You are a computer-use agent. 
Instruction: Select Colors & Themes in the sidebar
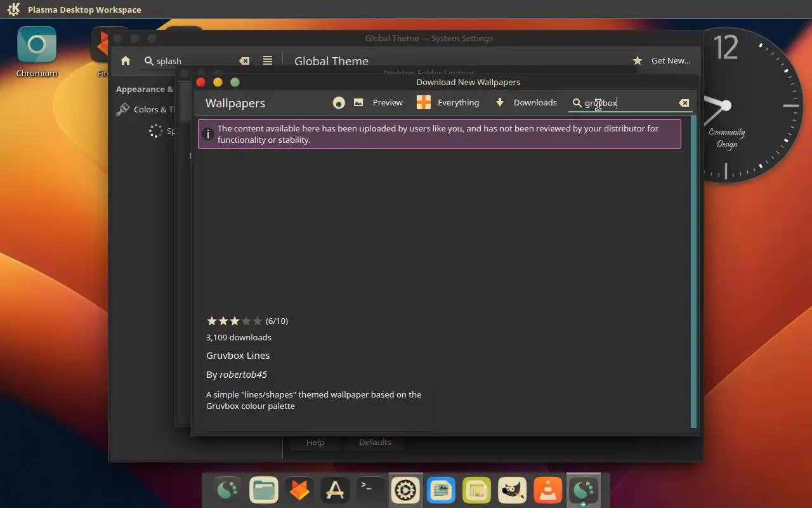coord(147,109)
